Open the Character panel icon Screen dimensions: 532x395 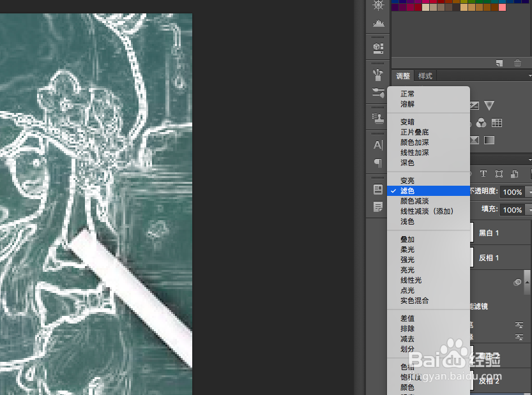point(378,145)
